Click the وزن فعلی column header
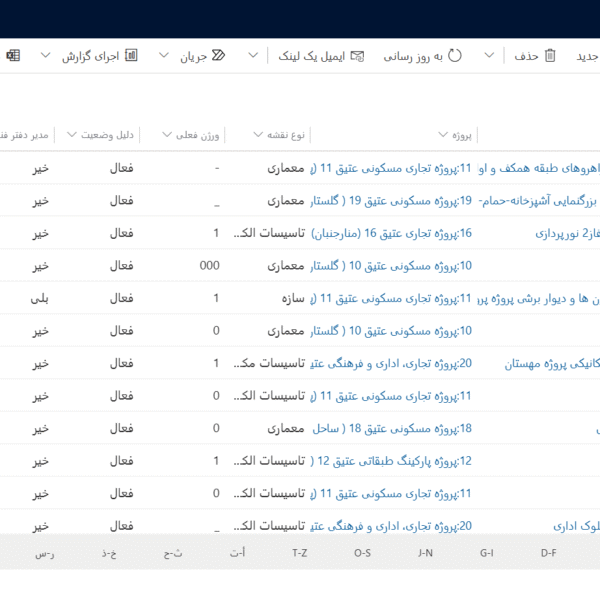This screenshot has height=600, width=600. 198,135
